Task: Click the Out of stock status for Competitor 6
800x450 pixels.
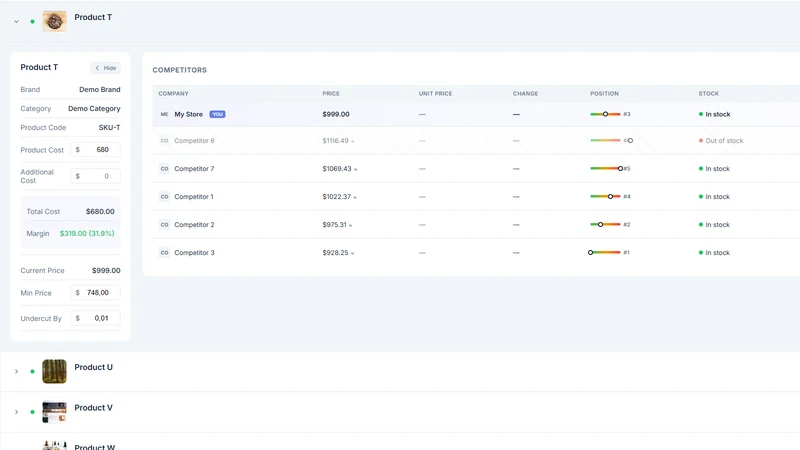Action: (x=721, y=141)
